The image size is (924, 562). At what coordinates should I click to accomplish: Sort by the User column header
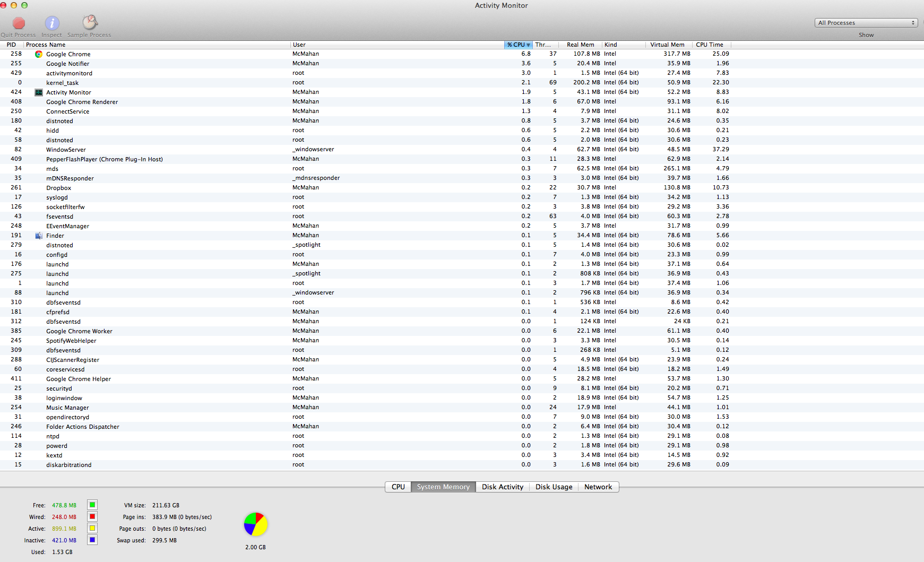tap(397, 45)
